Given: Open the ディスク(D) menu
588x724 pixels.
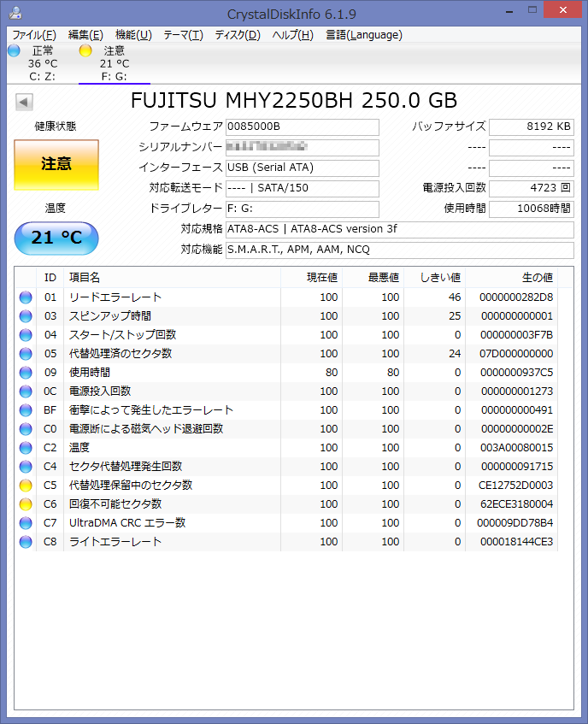Looking at the screenshot, I should click(238, 35).
